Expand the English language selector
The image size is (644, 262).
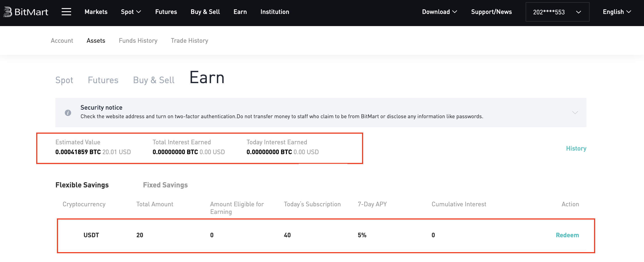coord(617,12)
